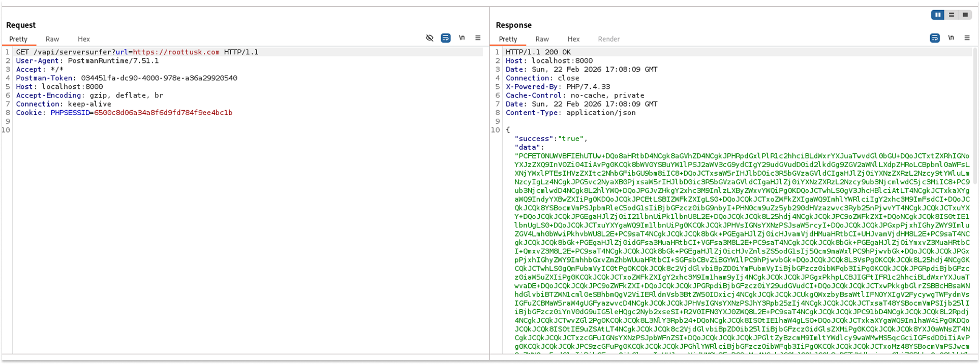980x364 pixels.
Task: Toggle request line wrap icon
Action: point(445,38)
